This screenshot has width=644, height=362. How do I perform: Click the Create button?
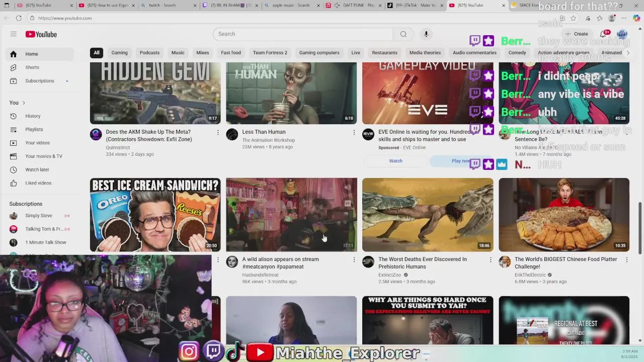[577, 34]
